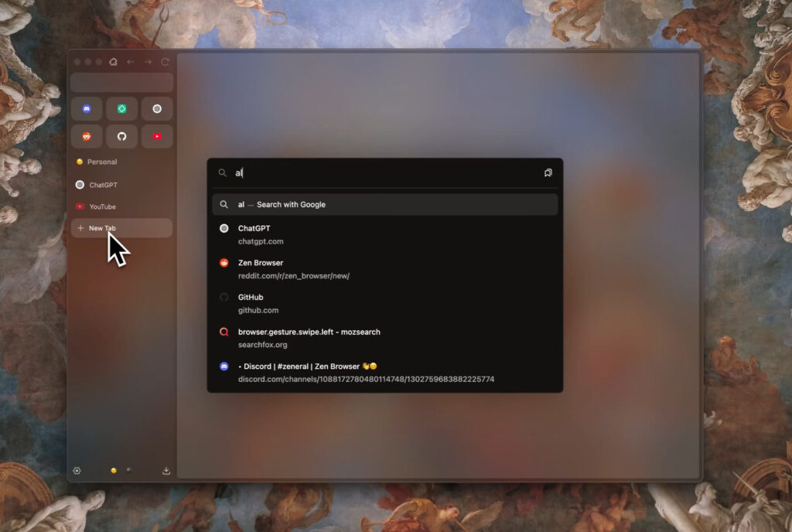Click the bookmark flag in the search popup
Screen dimensions: 792x532
548,172
